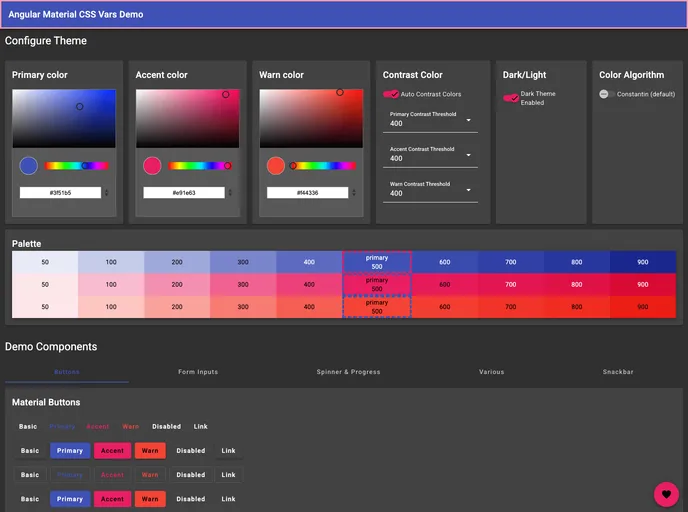Click the Link button in first button row

click(x=202, y=426)
